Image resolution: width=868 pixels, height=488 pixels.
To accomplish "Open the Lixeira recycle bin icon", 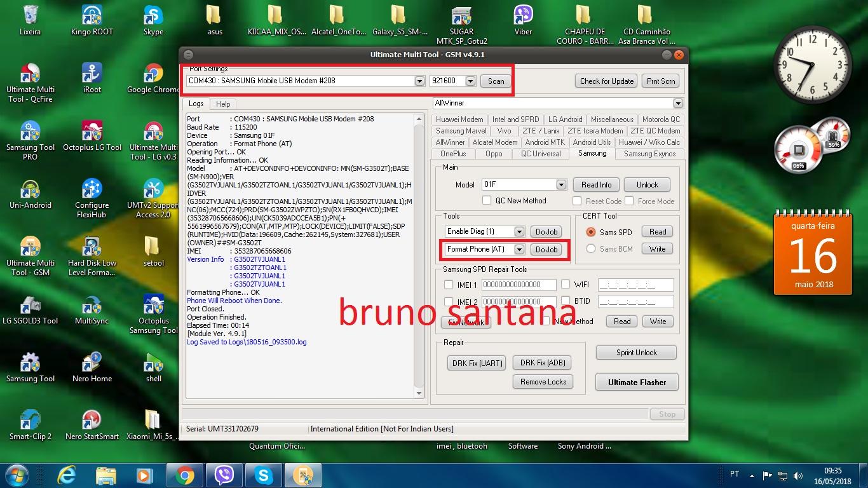I will coord(30,20).
